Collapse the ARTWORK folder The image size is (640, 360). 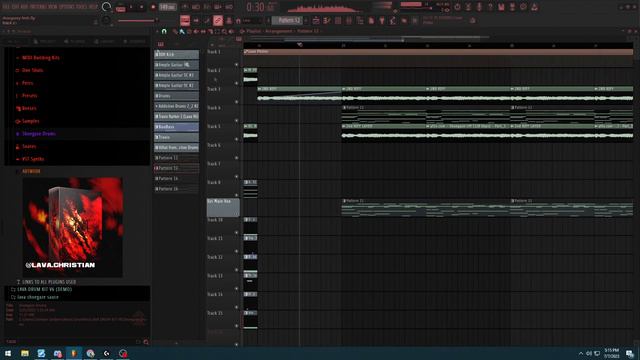pos(31,171)
